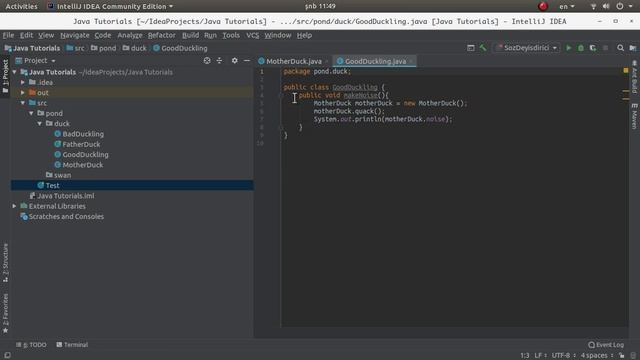Image resolution: width=640 pixels, height=360 pixels.
Task: Toggle tool window bars icon bottom-left
Action: 7,356
